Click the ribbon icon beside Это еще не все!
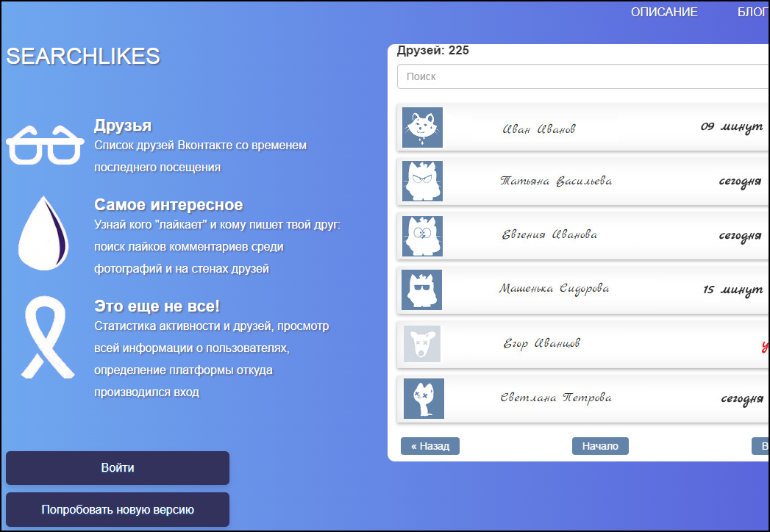770x532 pixels. point(46,337)
